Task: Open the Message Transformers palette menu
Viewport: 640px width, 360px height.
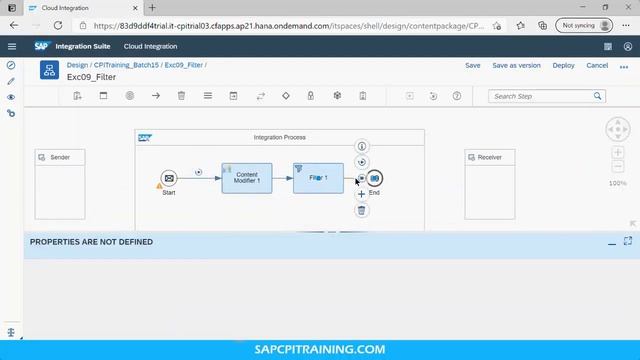Action: coord(208,96)
